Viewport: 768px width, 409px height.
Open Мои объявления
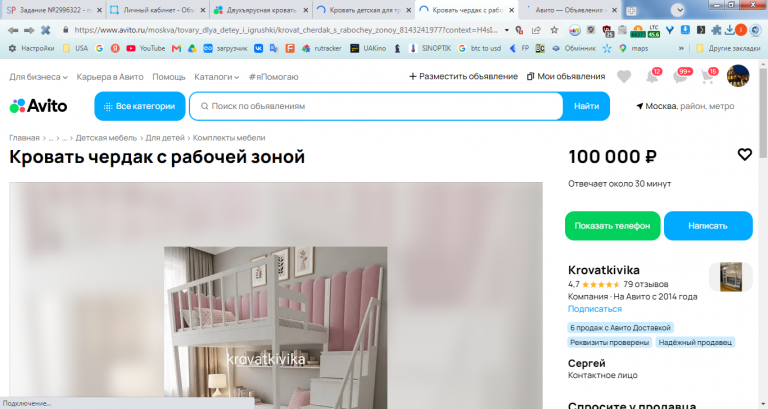566,76
